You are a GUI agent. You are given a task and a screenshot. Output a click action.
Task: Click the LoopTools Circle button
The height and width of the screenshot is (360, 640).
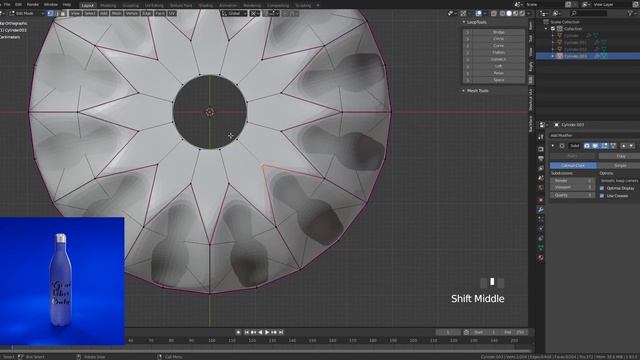point(498,39)
